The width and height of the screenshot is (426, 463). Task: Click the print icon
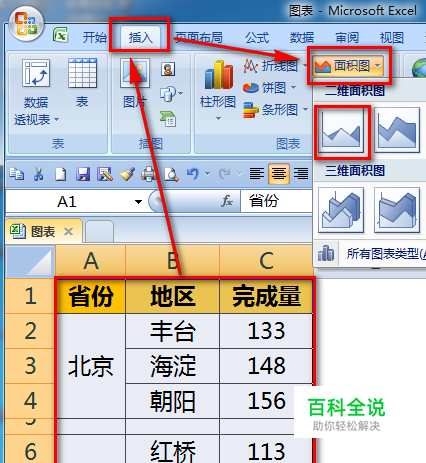point(149,174)
